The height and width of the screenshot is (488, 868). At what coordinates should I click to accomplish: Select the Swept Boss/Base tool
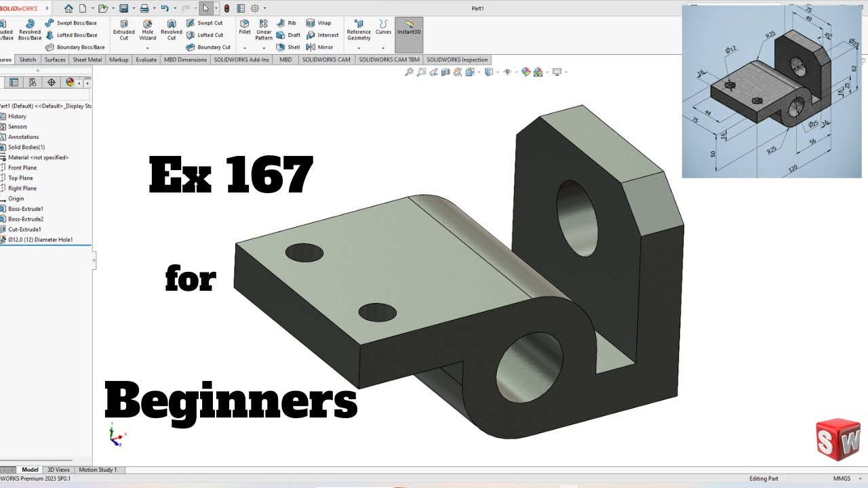[x=71, y=23]
